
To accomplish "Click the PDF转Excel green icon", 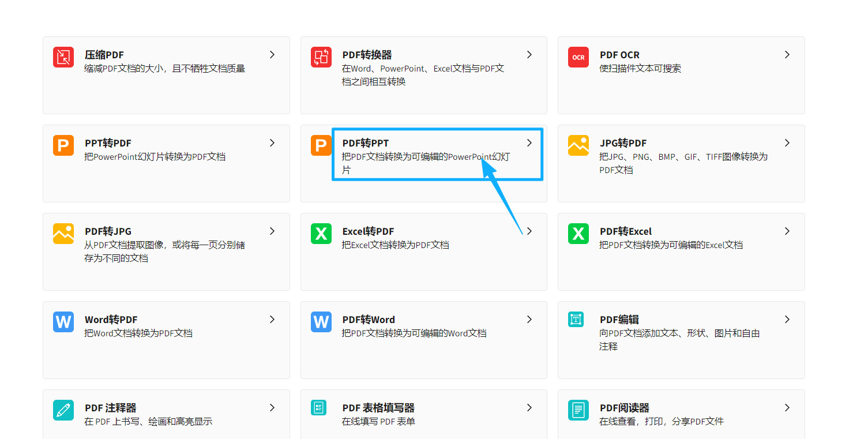I will click(578, 234).
